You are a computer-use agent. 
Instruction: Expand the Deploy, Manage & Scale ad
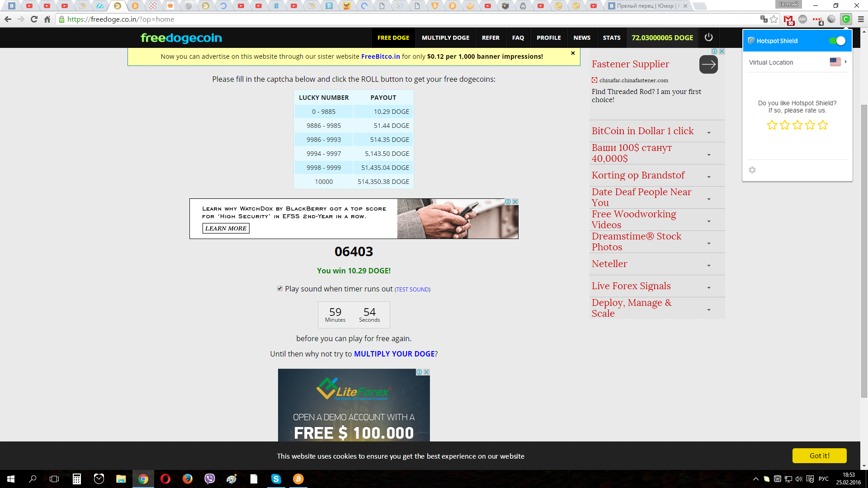coord(709,310)
